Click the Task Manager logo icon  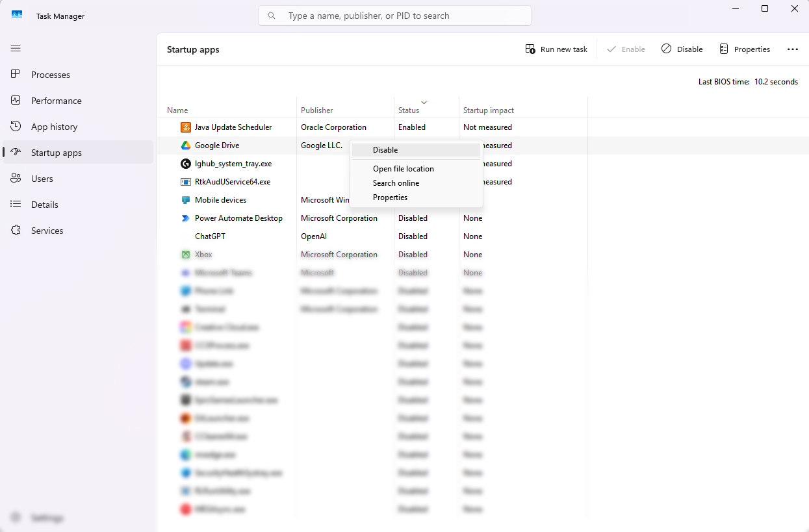click(x=17, y=16)
